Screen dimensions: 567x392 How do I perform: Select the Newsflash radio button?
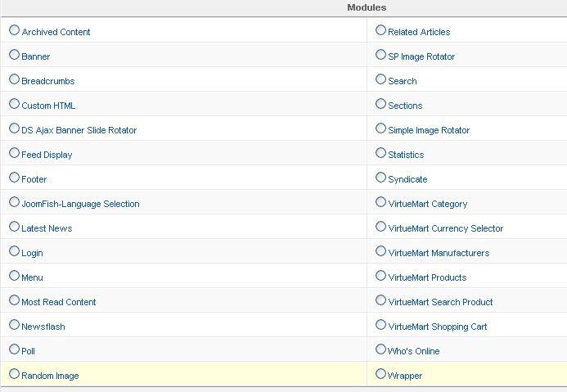(x=14, y=324)
